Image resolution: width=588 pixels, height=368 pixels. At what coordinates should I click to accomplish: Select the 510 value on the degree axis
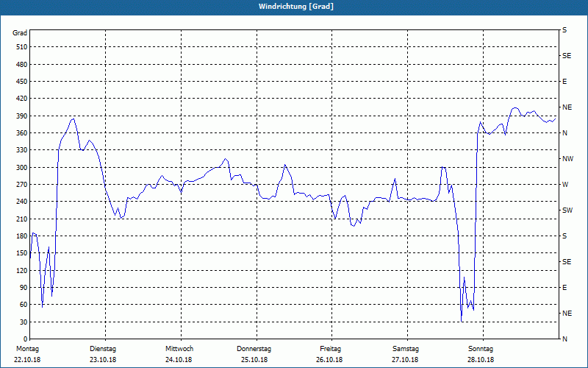tap(21, 47)
